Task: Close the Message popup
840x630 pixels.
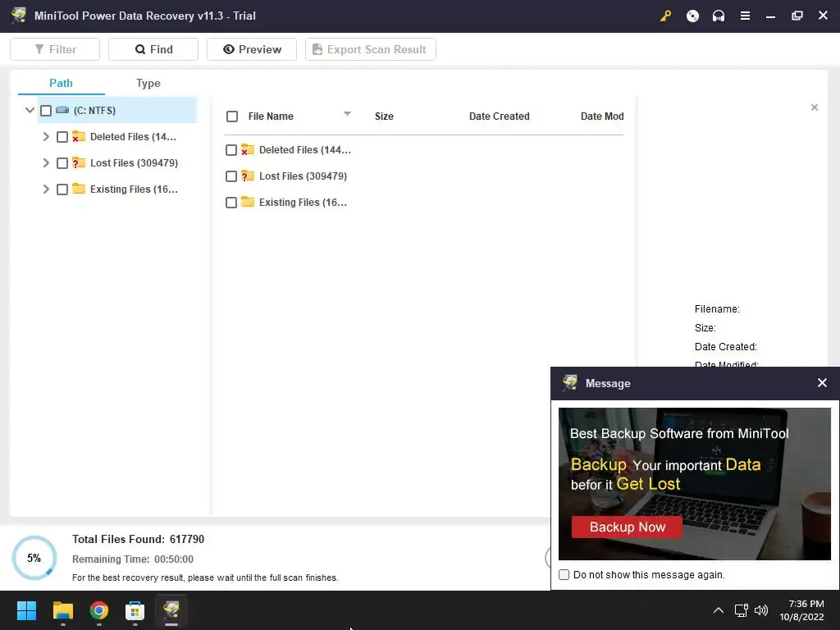Action: (x=822, y=382)
